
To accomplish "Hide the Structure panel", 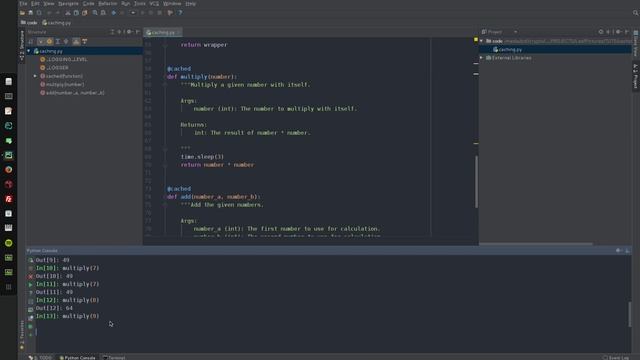I will [138, 32].
